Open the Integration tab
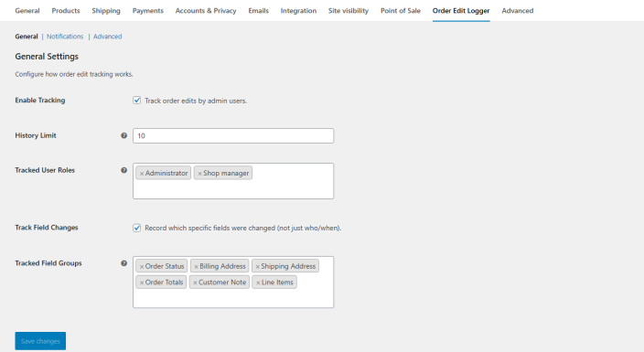The width and height of the screenshot is (644, 352). point(298,11)
